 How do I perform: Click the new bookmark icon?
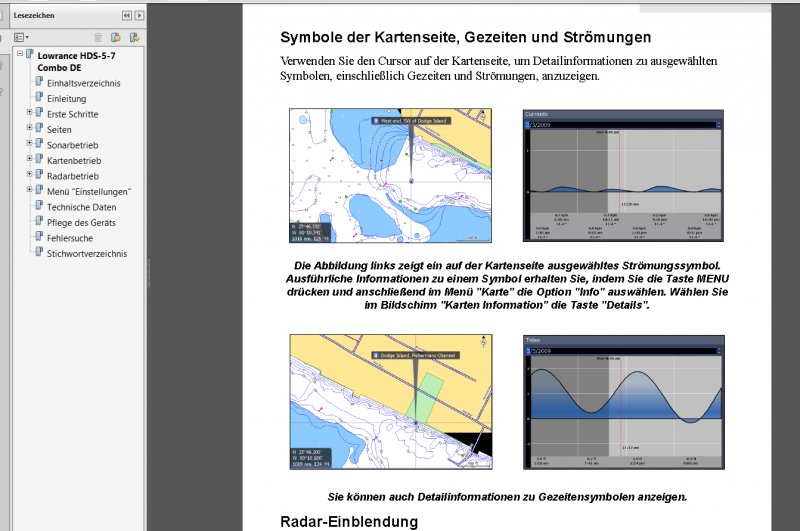click(116, 37)
